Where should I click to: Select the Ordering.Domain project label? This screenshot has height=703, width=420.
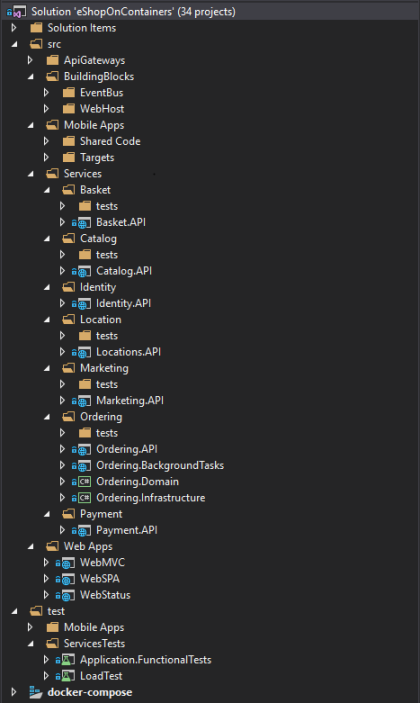coord(137,482)
